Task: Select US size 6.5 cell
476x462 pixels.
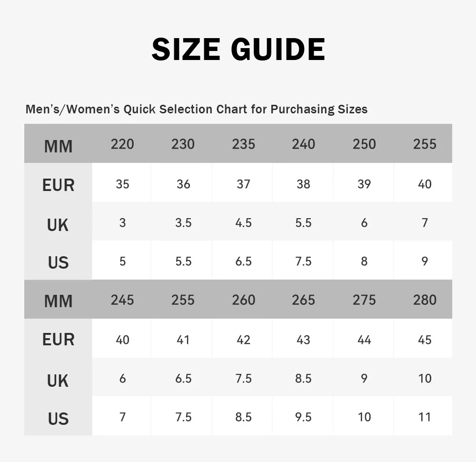Action: click(243, 261)
